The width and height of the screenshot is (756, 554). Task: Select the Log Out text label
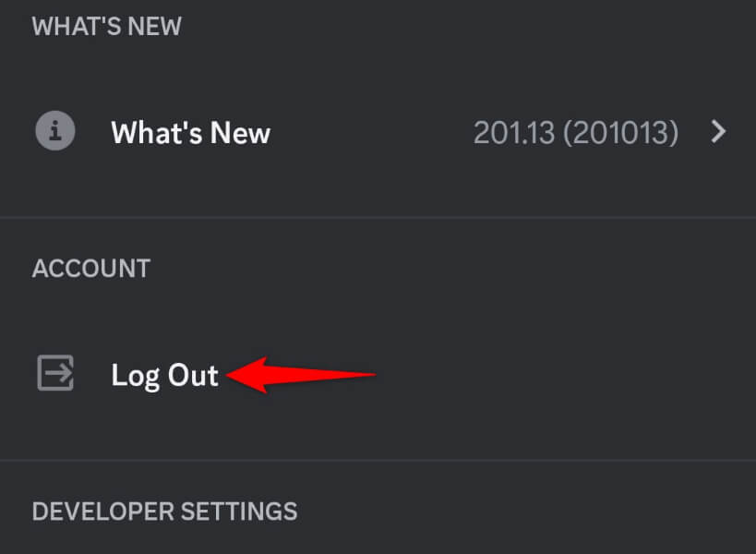[164, 375]
